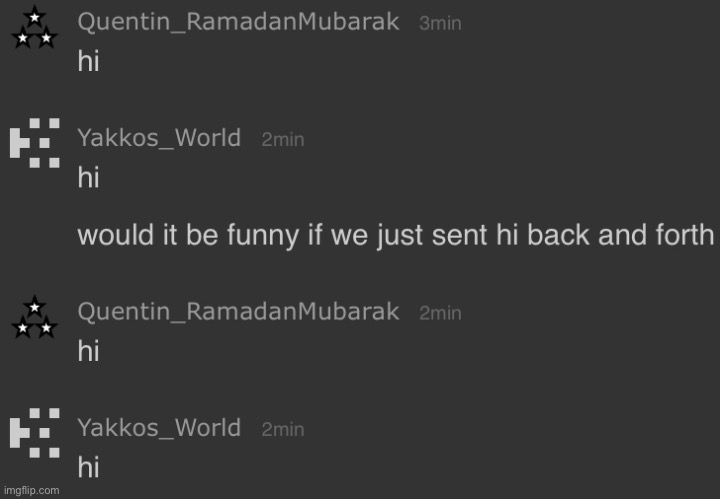Click the three-star avatar beside the 3min message

pyautogui.click(x=34, y=27)
